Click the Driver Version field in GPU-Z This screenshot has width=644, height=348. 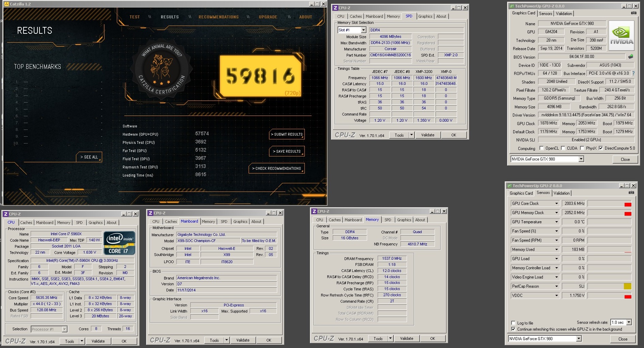tap(586, 115)
